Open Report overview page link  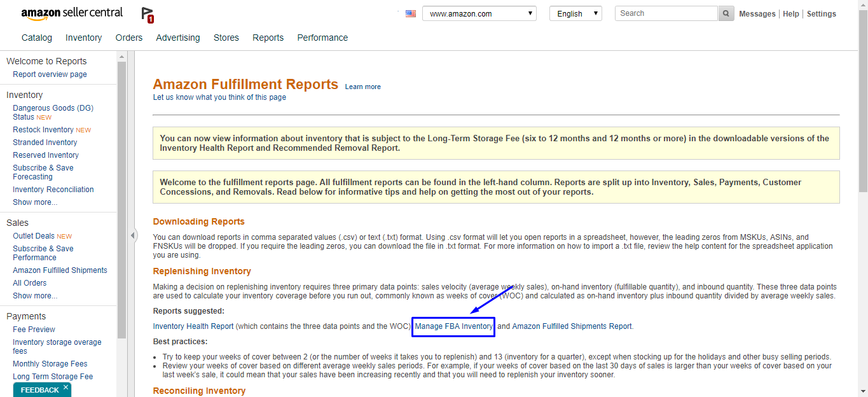[50, 74]
